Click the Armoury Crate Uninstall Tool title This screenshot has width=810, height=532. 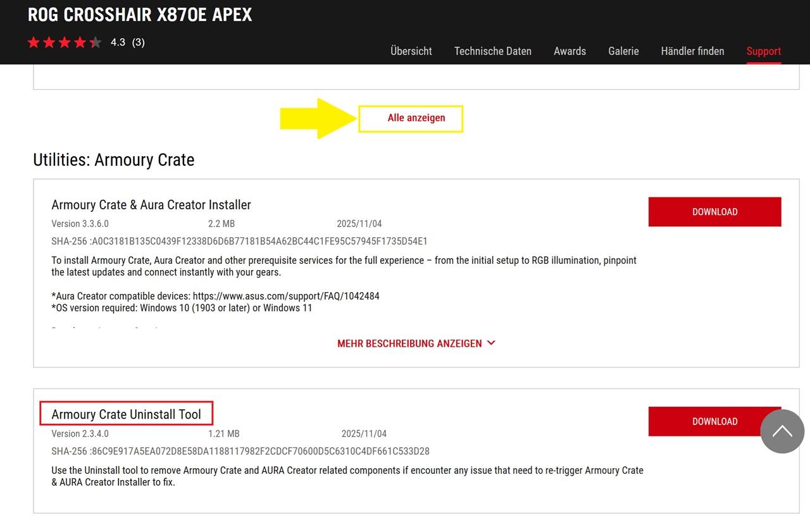[x=127, y=414]
